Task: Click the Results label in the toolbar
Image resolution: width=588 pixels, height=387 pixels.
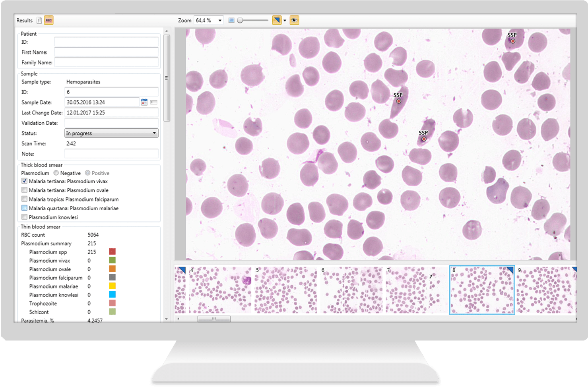Action: click(x=25, y=20)
